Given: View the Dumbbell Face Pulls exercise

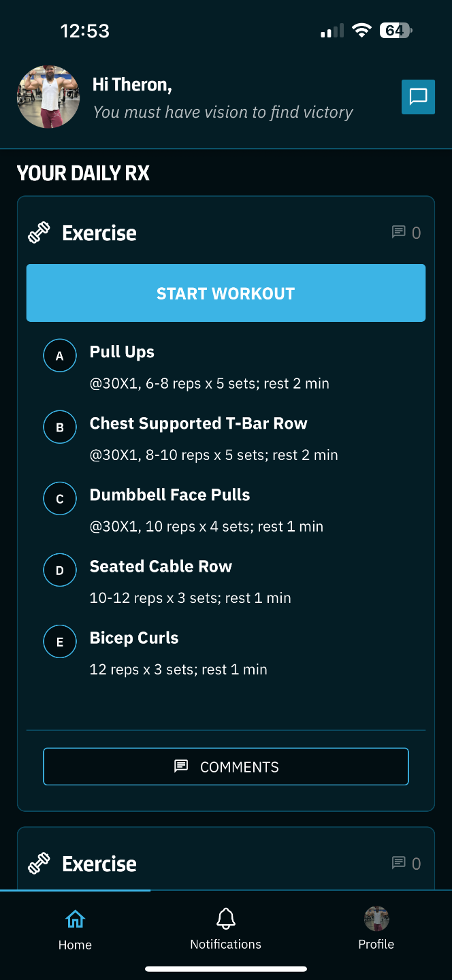Looking at the screenshot, I should pos(170,495).
